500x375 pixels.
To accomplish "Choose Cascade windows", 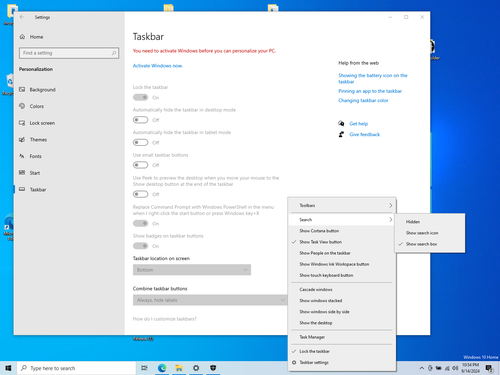I will click(x=342, y=289).
